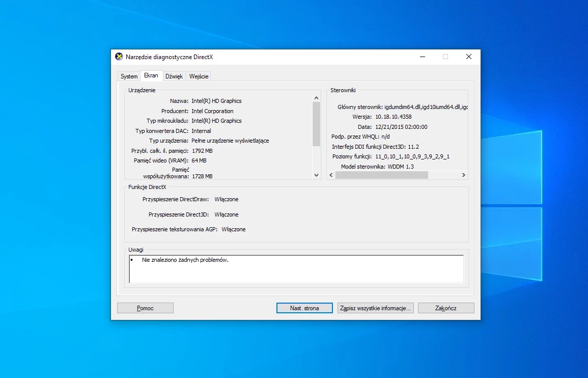
Task: Click the Główny sterownik file list text
Action: [x=426, y=107]
